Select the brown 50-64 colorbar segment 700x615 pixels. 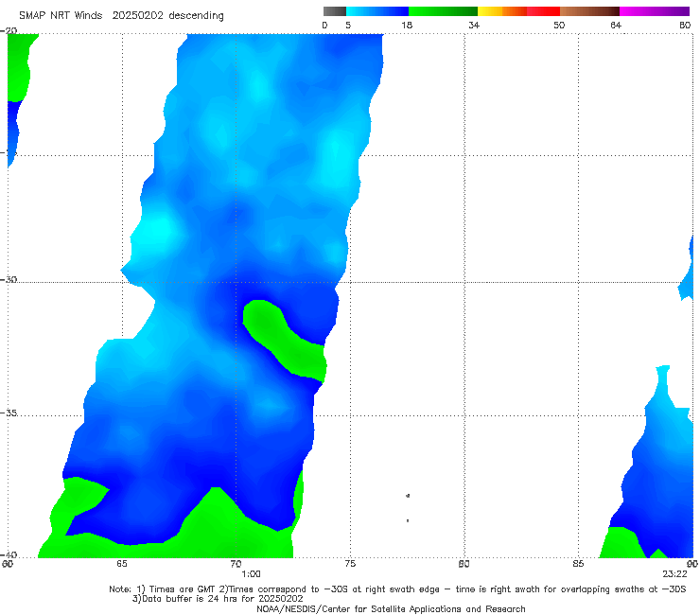coord(589,11)
